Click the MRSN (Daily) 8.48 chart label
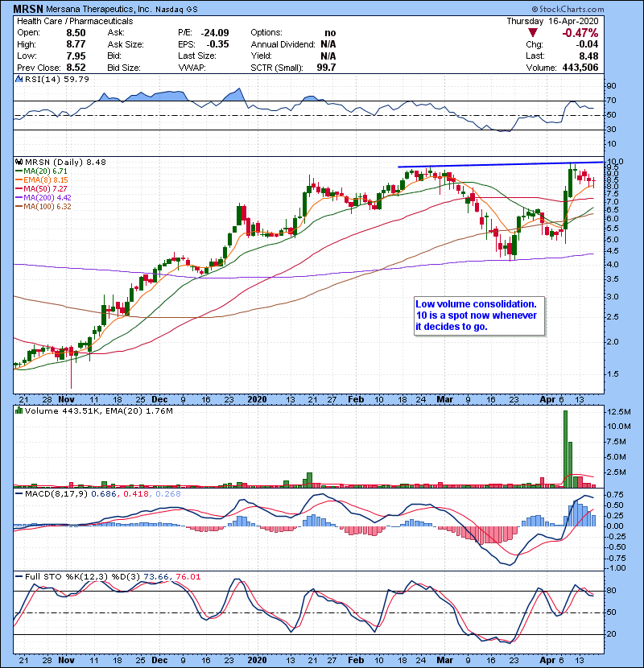The height and width of the screenshot is (668, 644). pos(65,162)
